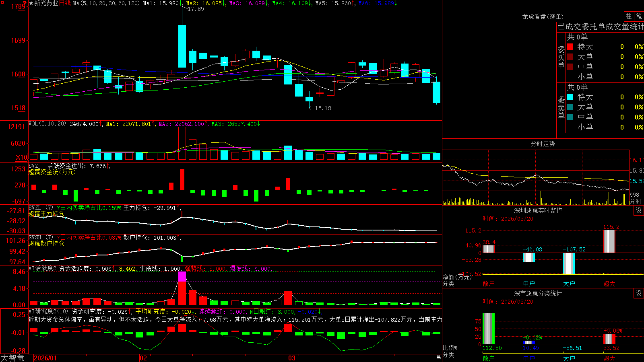Screen dimensions: 644x362
Task: Click the 委买单 section label
Action: coord(561,57)
